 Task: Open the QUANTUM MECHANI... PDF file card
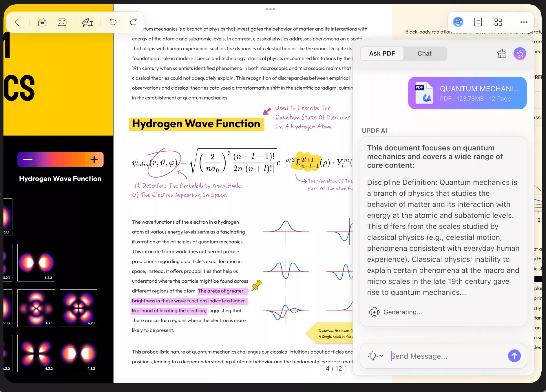467,93
